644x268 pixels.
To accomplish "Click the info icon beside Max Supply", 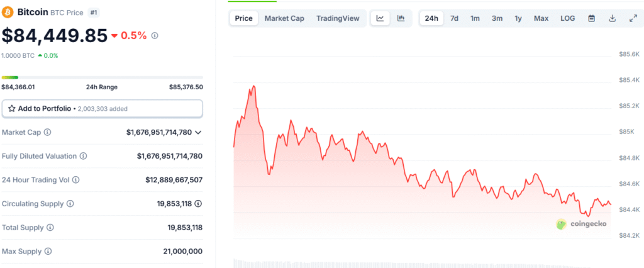I will pos(48,251).
